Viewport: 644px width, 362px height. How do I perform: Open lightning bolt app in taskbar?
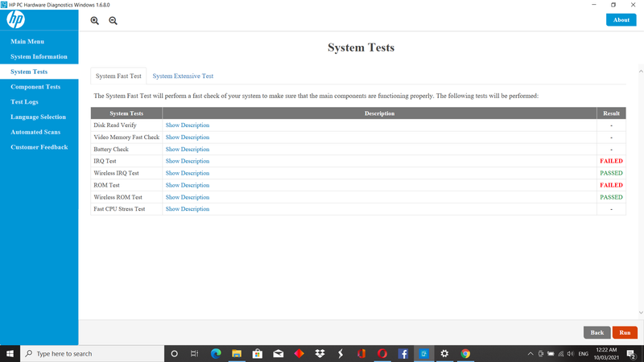[x=341, y=353]
